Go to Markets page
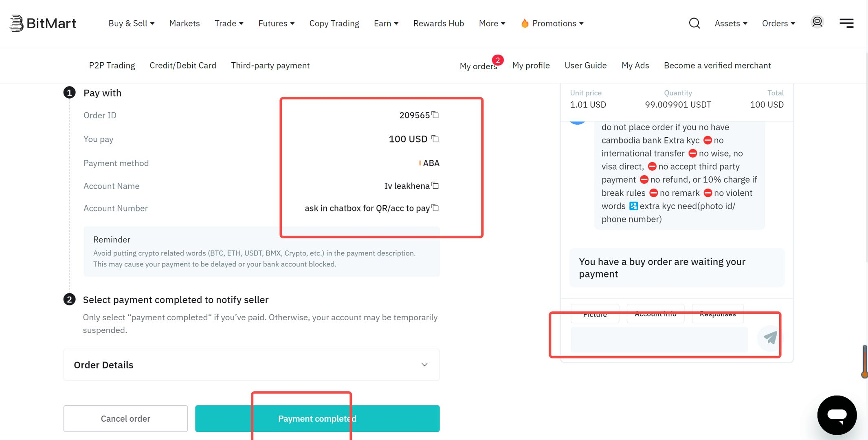Screen dimensions: 868x440 coord(185,23)
